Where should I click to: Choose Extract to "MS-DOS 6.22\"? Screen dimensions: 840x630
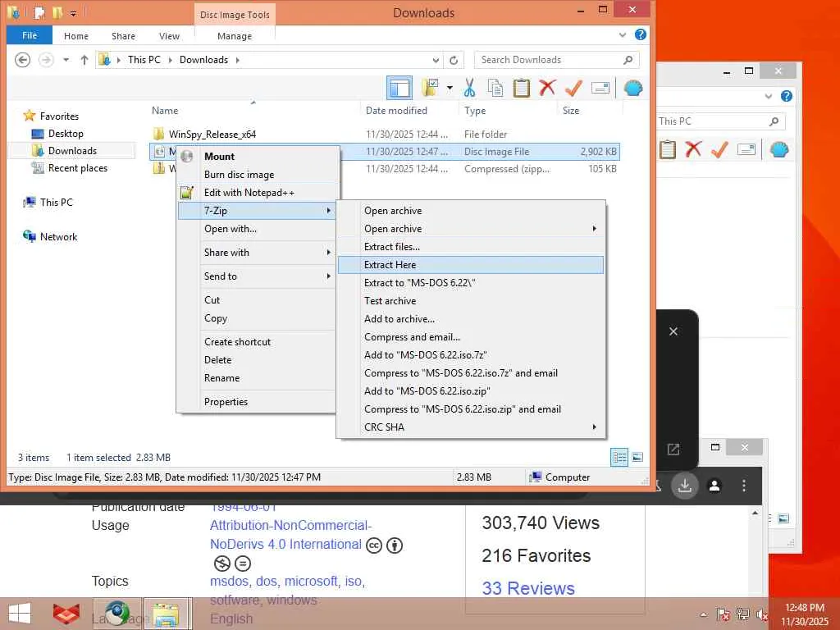(x=471, y=283)
